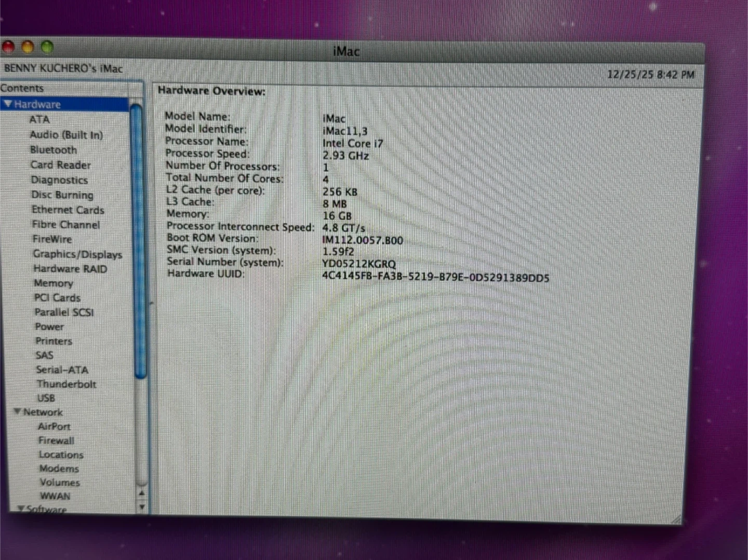Select Firewall under Network
Screen dimensions: 748x560
point(56,441)
